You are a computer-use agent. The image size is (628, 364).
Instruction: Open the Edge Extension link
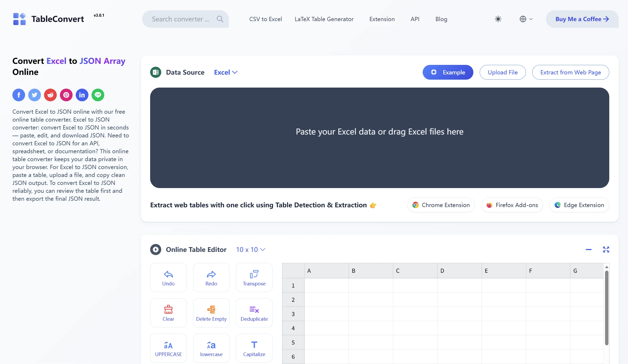pos(579,205)
